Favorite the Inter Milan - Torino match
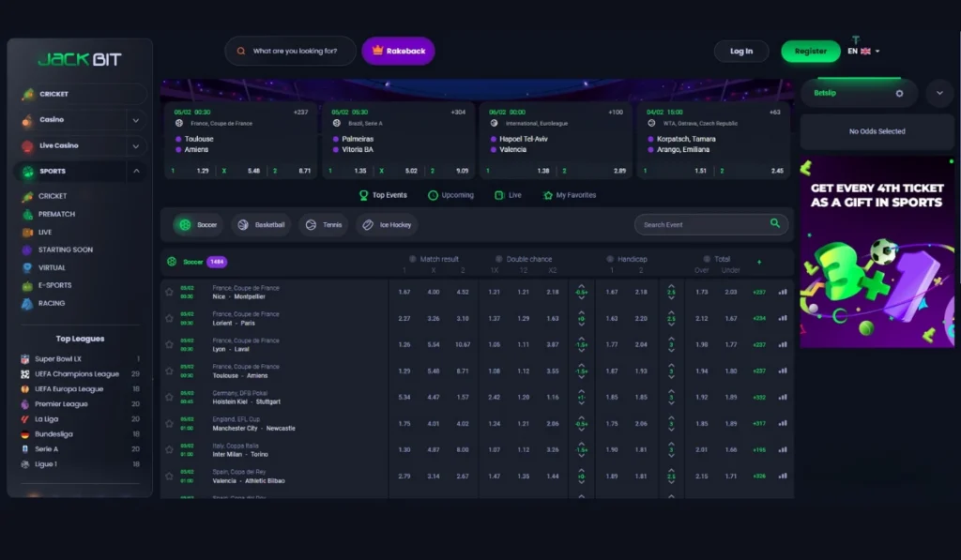 point(169,449)
